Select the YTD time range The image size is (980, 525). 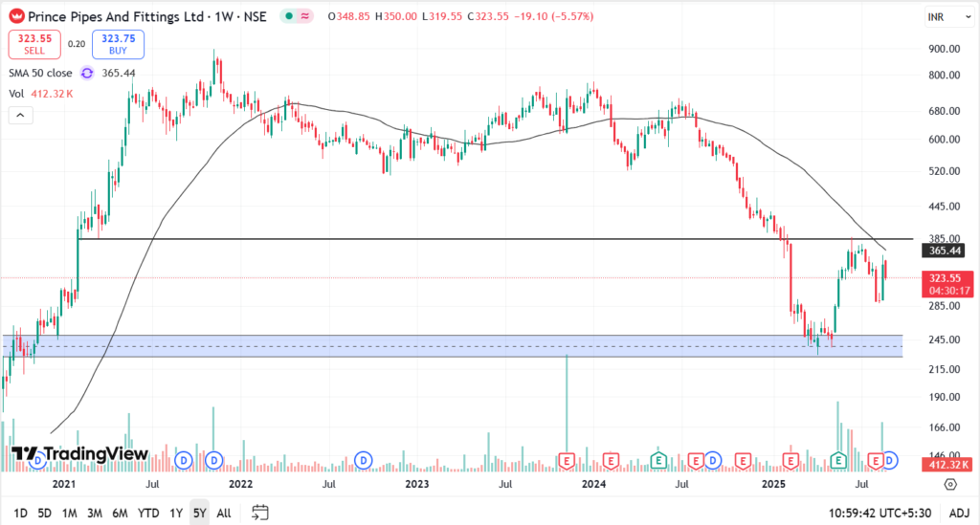coord(148,514)
